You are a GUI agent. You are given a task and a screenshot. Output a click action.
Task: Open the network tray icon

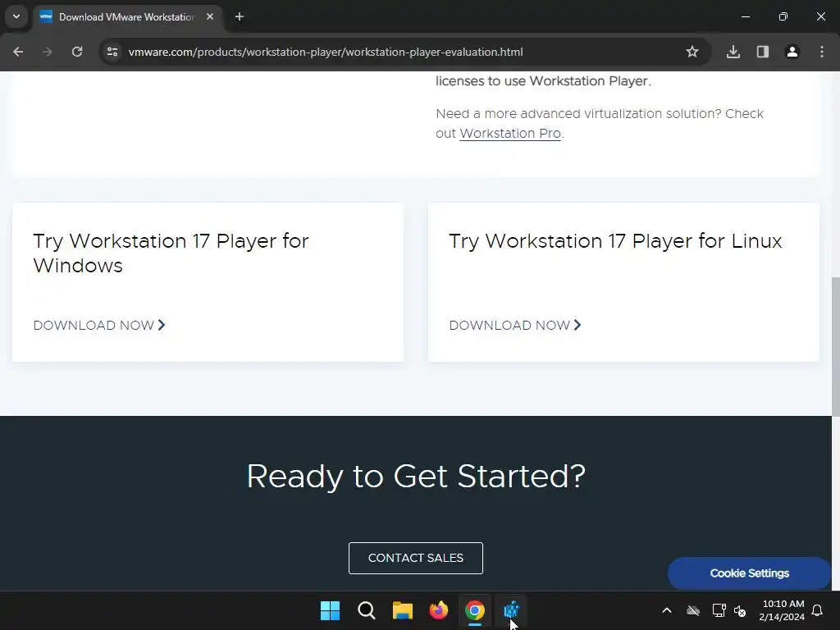[719, 610]
